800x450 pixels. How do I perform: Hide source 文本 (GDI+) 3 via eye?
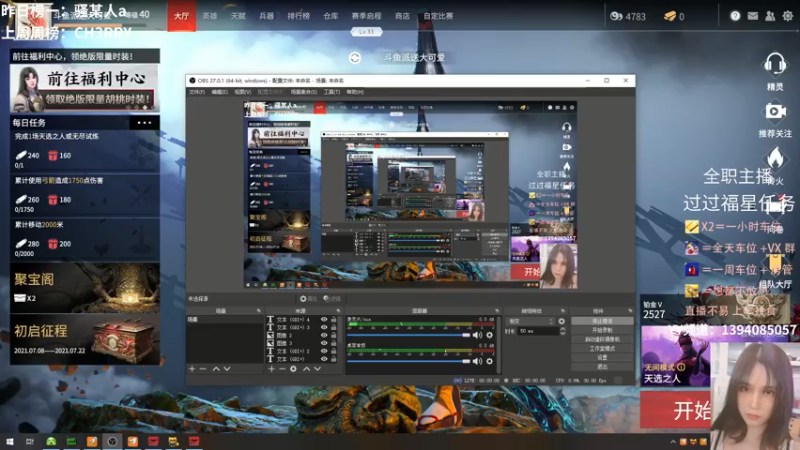tap(323, 327)
